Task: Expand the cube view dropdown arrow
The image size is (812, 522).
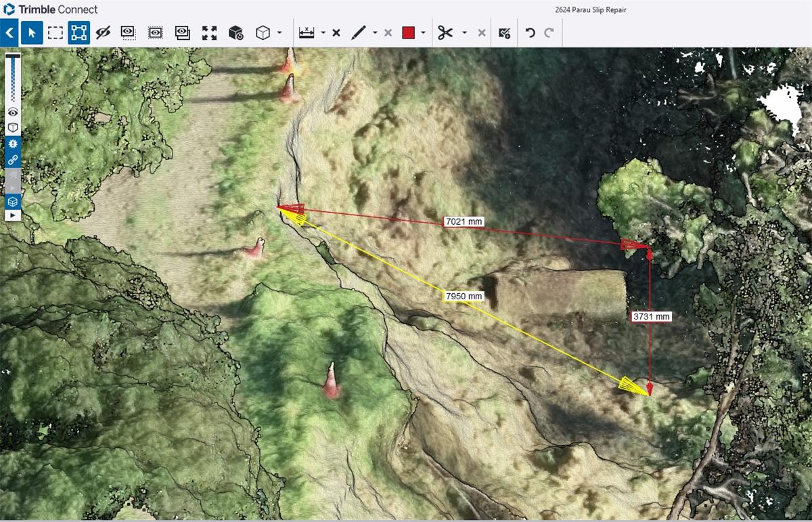Action: pos(279,32)
